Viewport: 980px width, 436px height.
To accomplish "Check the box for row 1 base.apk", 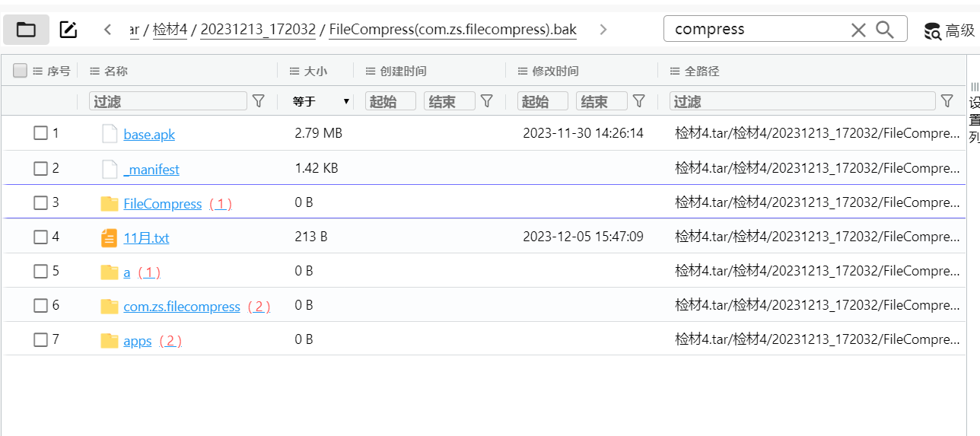I will 40,133.
